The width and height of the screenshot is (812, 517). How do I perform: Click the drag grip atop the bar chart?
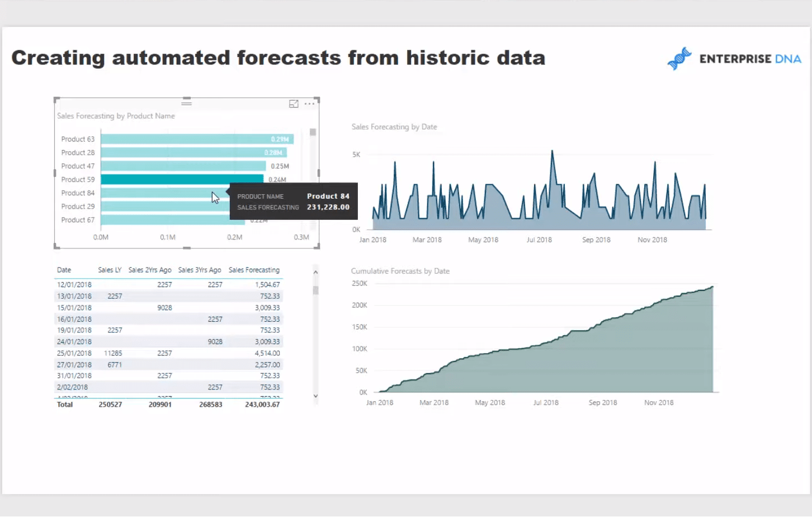click(187, 102)
